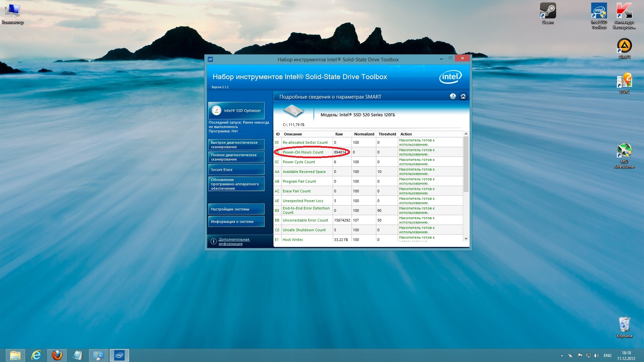Click the tray icon right of arrow
This screenshot has height=362, width=644.
pos(570,356)
